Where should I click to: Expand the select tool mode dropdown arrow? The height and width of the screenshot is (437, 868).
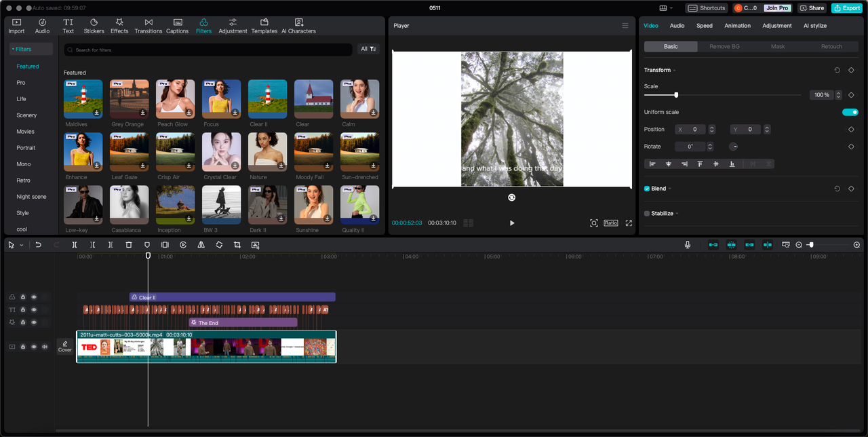tap(22, 245)
